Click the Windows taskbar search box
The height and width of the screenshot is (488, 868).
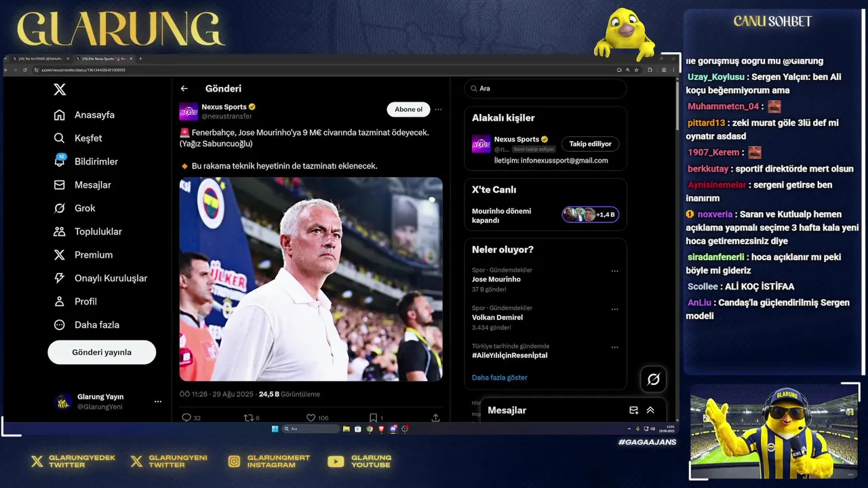click(311, 429)
